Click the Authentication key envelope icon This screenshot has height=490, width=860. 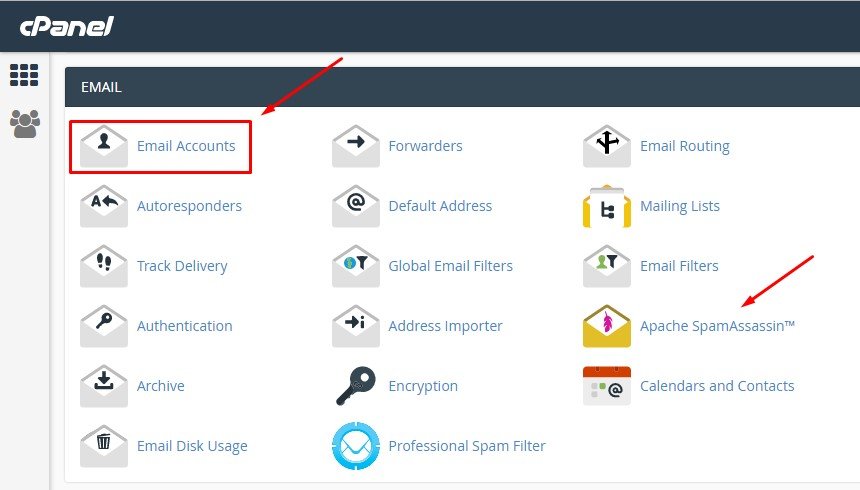click(x=104, y=326)
